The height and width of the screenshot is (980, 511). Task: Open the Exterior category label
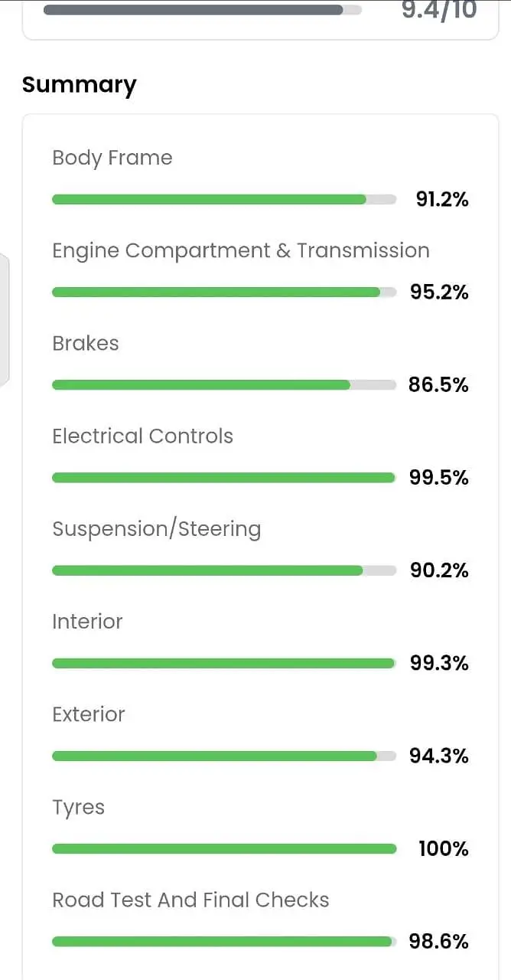pos(88,714)
